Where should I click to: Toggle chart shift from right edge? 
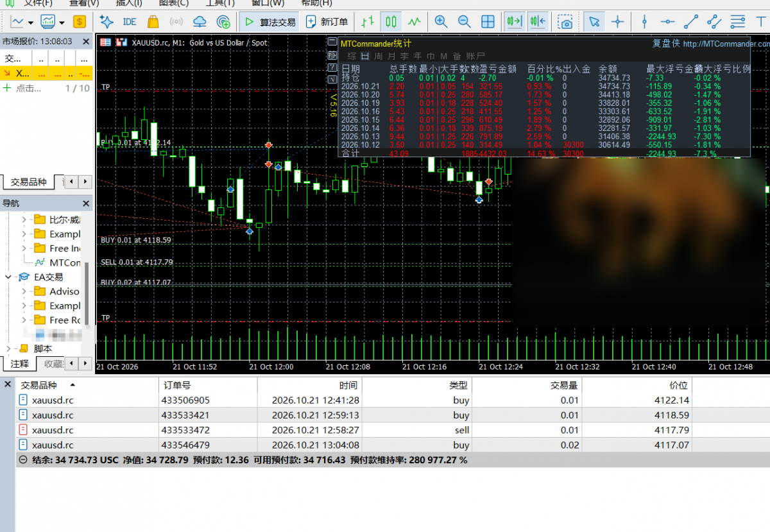(x=538, y=22)
